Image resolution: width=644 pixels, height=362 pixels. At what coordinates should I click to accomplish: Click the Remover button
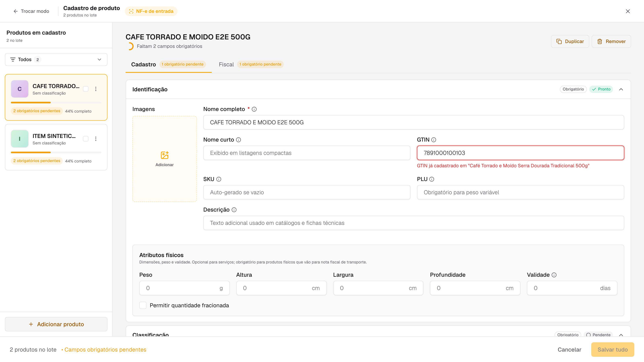611,41
